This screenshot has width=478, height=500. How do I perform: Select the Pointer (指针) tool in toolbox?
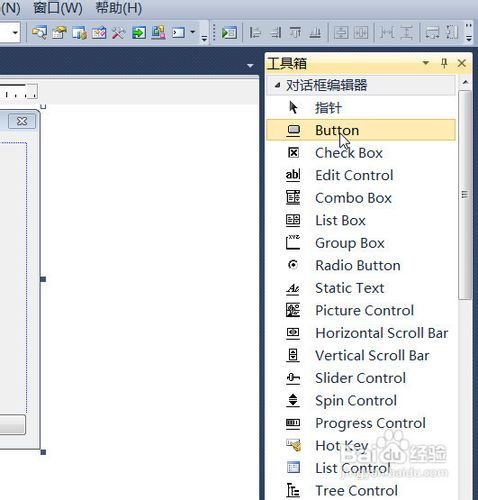[x=293, y=108]
